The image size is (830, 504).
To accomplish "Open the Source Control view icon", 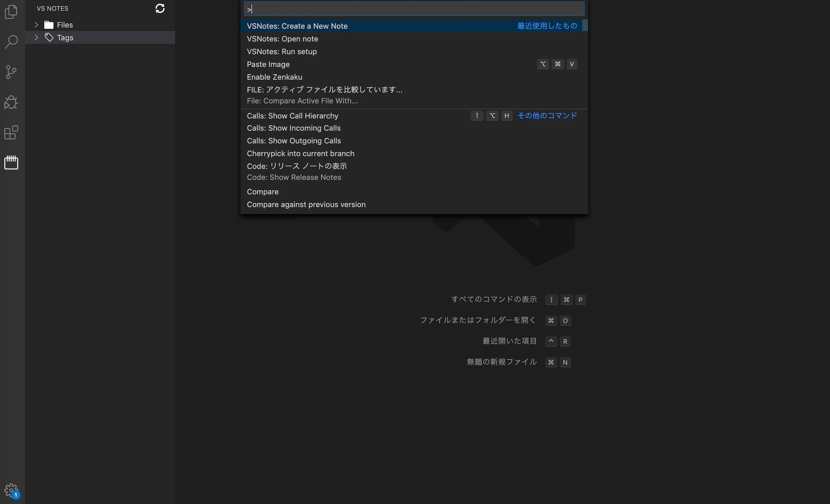I will point(11,72).
